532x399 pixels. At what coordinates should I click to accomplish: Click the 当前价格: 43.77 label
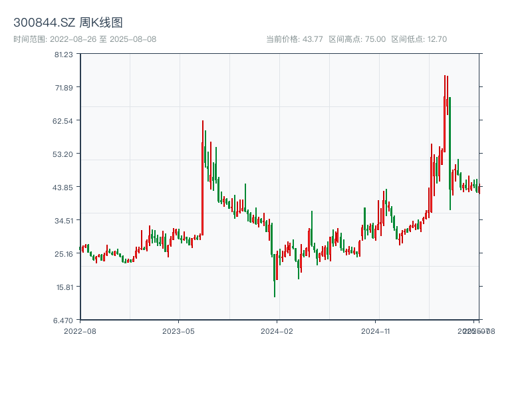tap(294, 39)
